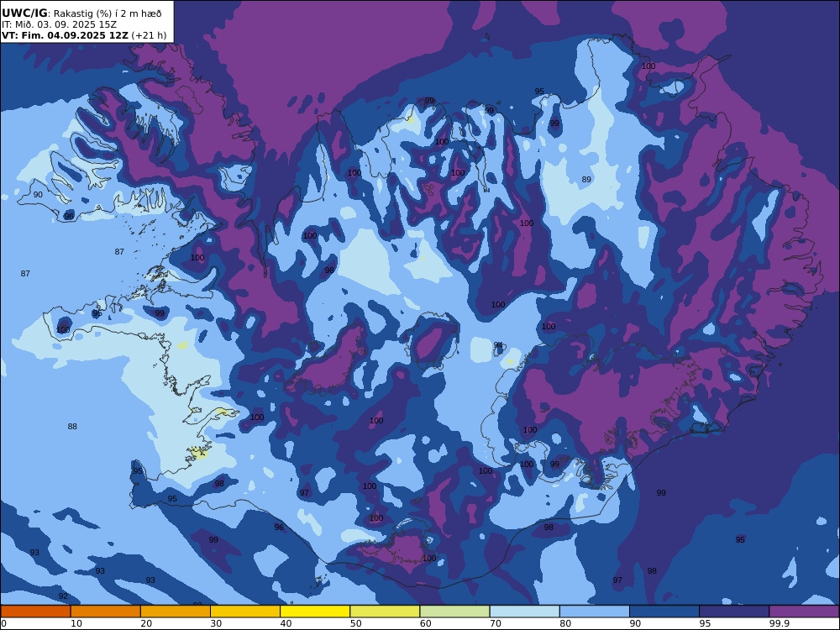Click the dark orange 10–20 legend swatch
Image resolution: width=840 pixels, height=630 pixels.
[106, 612]
